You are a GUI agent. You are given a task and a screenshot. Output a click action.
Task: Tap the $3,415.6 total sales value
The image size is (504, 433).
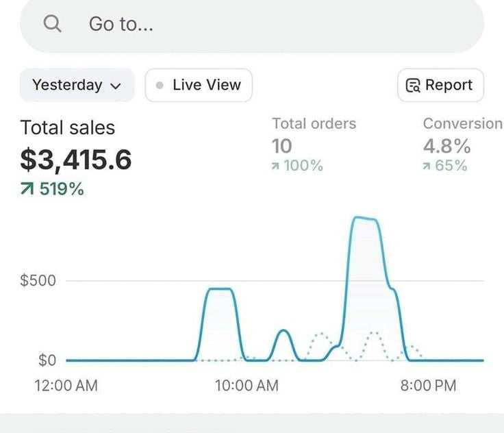(75, 160)
